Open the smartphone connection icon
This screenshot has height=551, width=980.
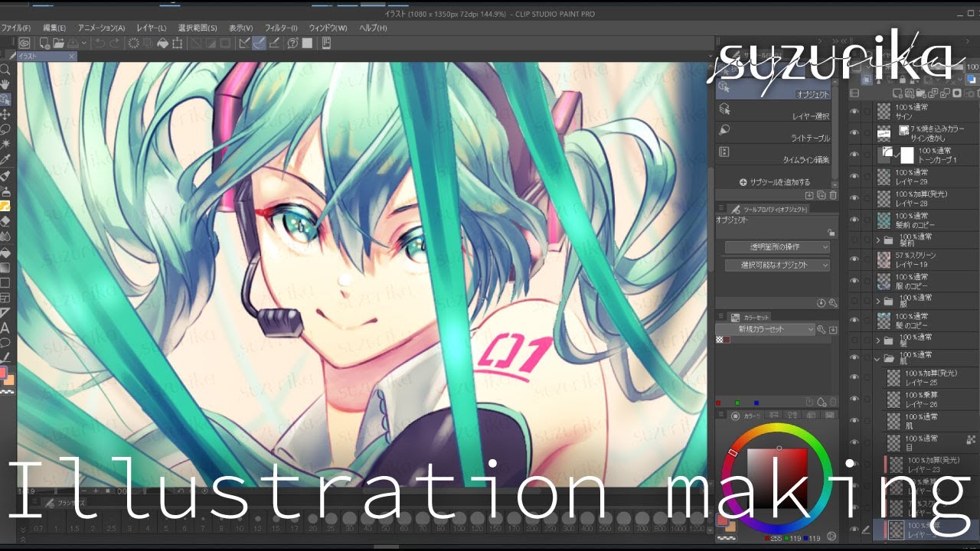[327, 44]
